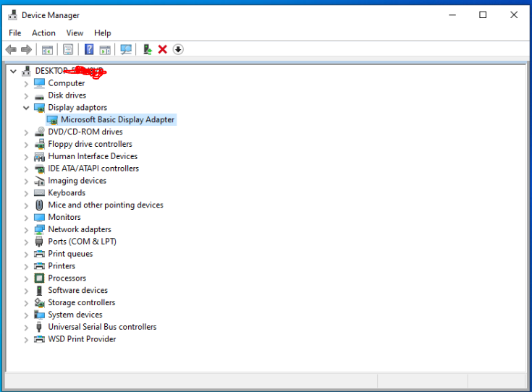Screen dimensions: 532x392
Task: Click the blue Help question mark icon
Action: coord(89,49)
